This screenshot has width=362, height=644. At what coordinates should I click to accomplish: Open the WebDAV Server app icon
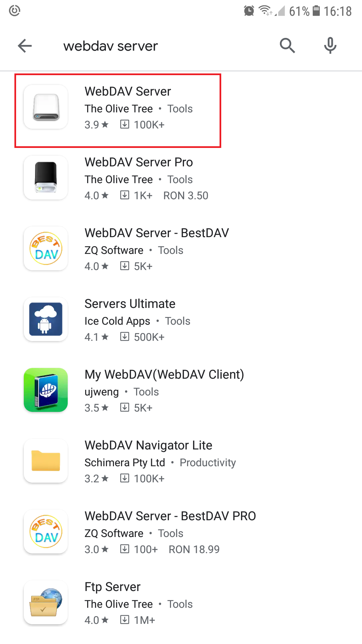[45, 107]
